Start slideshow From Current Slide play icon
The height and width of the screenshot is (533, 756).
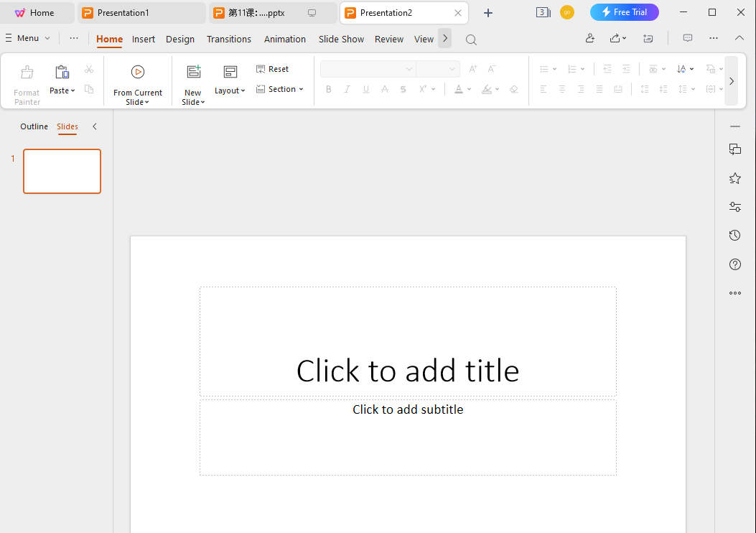coord(138,72)
